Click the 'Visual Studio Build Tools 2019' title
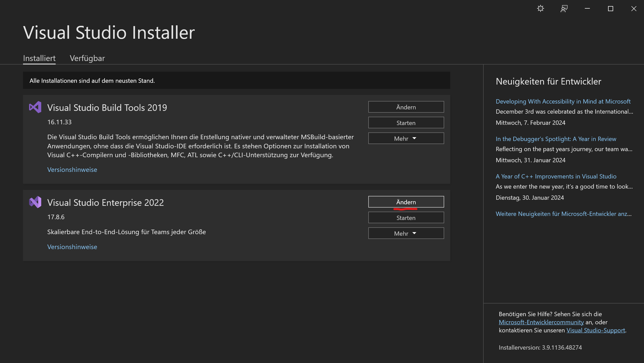This screenshot has width=644, height=363. [107, 108]
